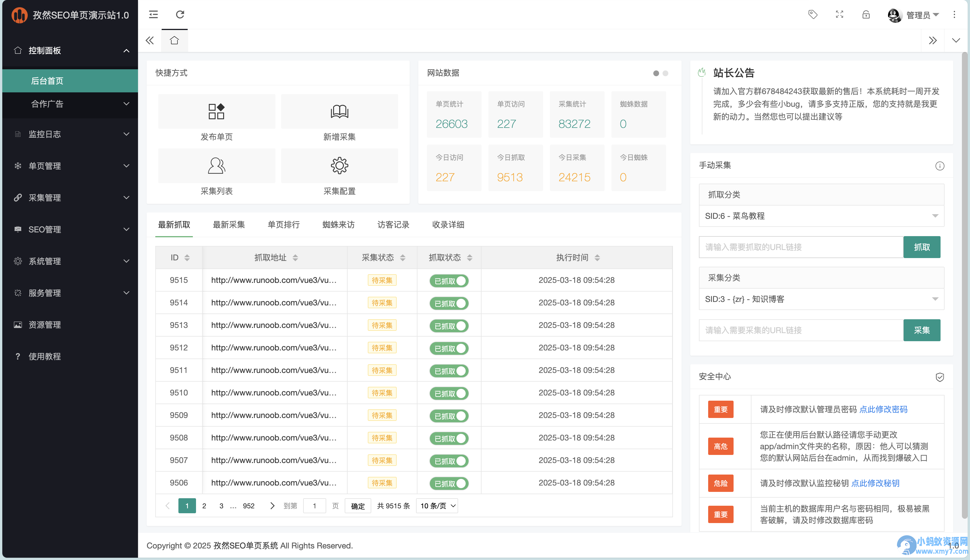This screenshot has height=560, width=970.
Task: Open the 采集配置 gear icon
Action: tap(339, 165)
